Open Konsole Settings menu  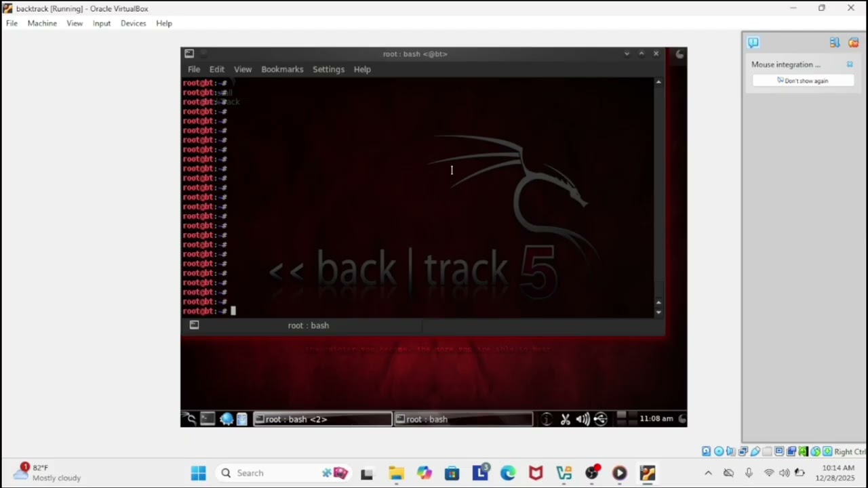click(x=328, y=69)
